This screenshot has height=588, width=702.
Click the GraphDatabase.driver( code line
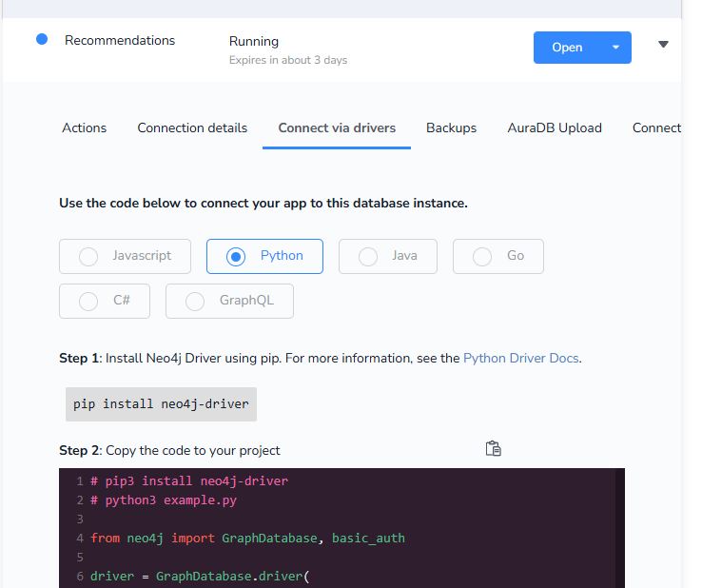pyautogui.click(x=200, y=576)
